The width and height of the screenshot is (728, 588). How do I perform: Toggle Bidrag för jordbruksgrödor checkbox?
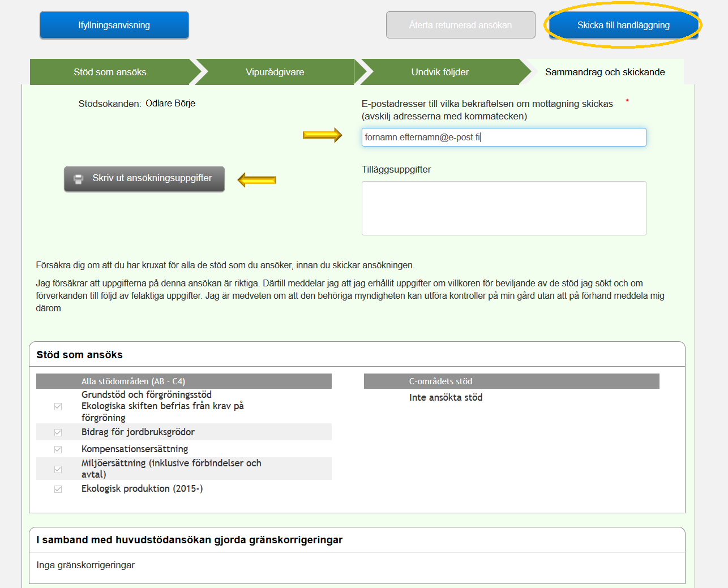coord(58,432)
